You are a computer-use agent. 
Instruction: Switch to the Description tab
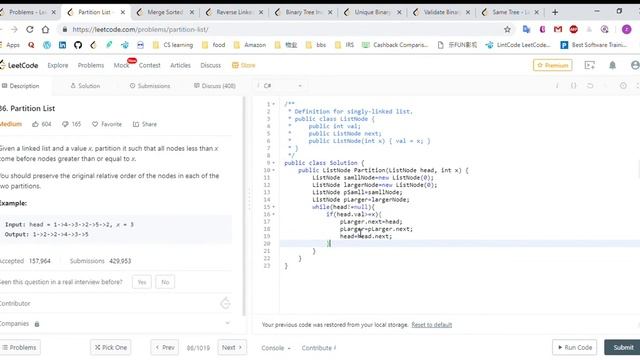[x=20, y=86]
